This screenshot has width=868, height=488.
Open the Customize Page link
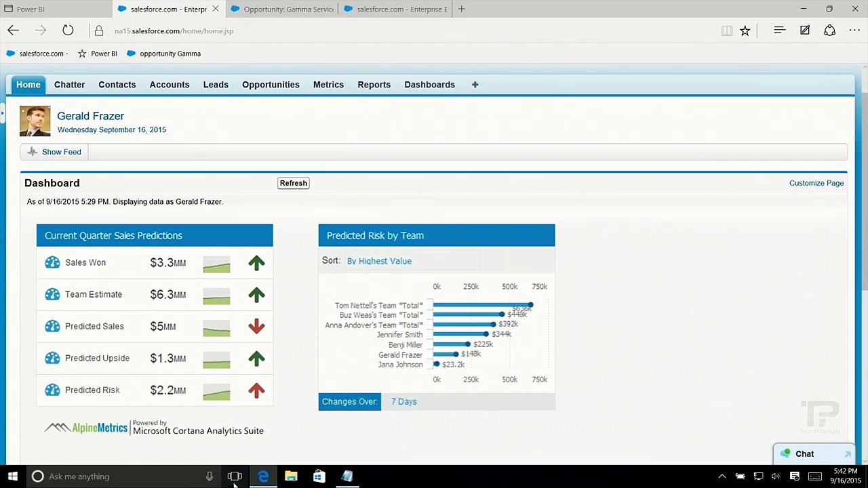pyautogui.click(x=816, y=183)
